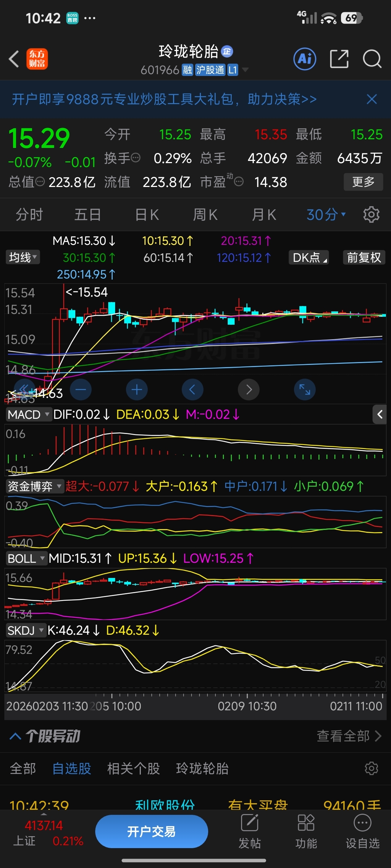Switch to 月K tab
Screen dimensions: 391x868
point(264,215)
